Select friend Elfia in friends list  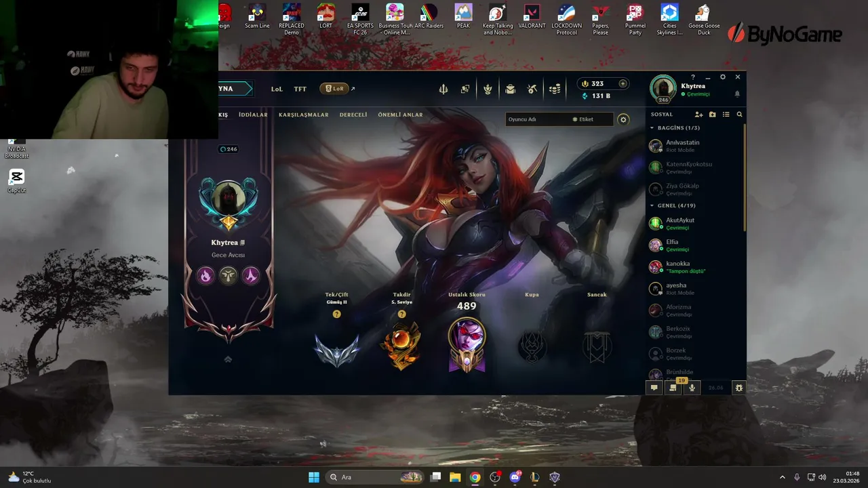(x=696, y=245)
